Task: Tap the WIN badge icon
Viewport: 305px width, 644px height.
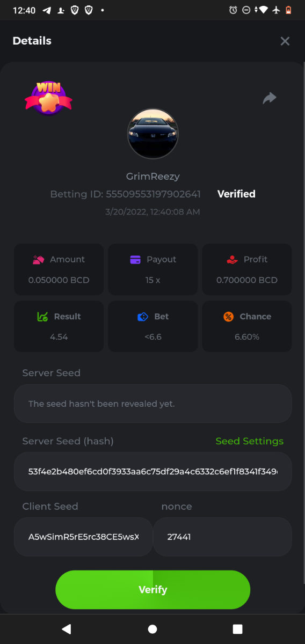Action: (x=48, y=98)
